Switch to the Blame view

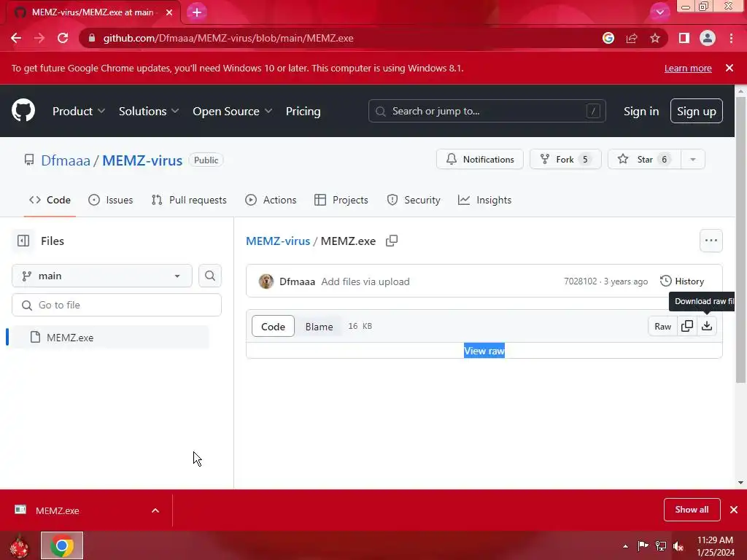point(320,326)
